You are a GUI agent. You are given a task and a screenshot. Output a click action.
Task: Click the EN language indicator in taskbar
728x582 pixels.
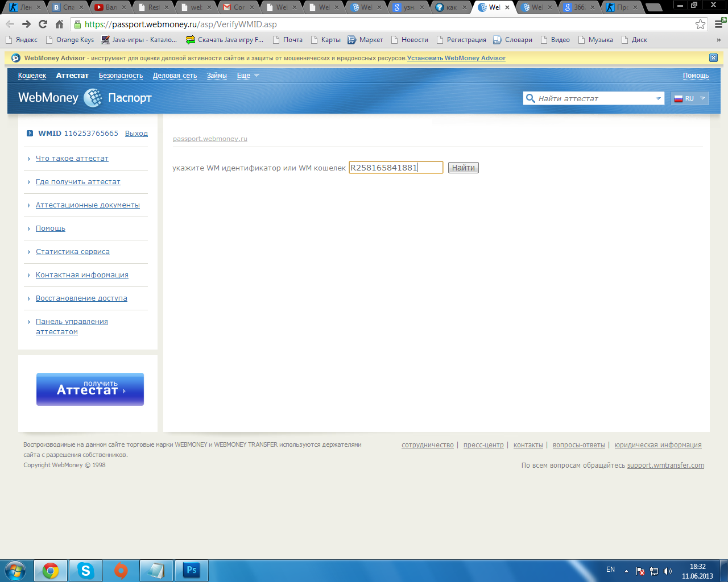point(610,569)
